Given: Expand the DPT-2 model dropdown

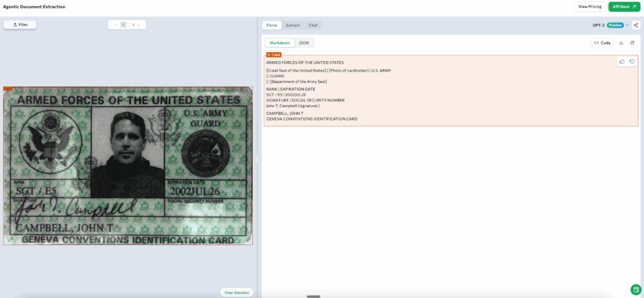Looking at the screenshot, I should point(627,25).
